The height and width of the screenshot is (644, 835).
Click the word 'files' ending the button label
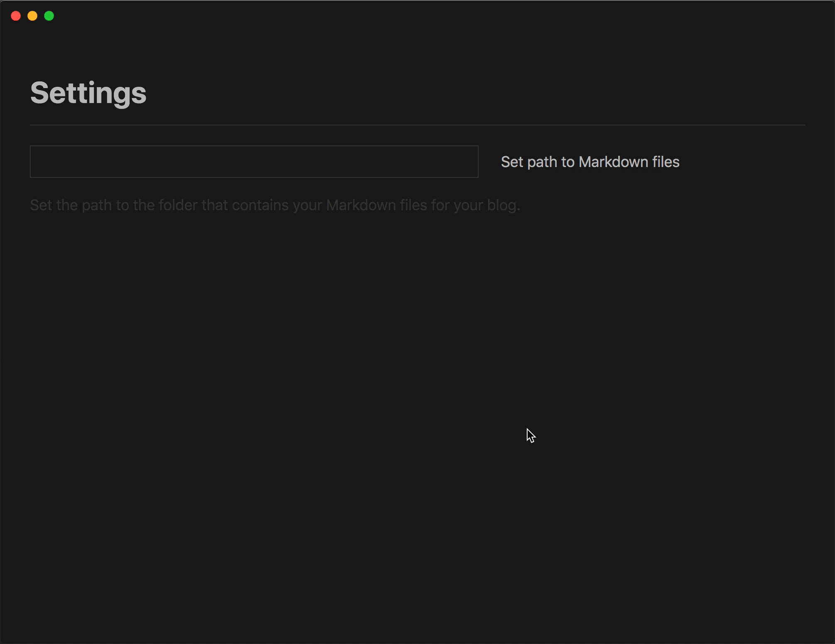[x=666, y=162]
